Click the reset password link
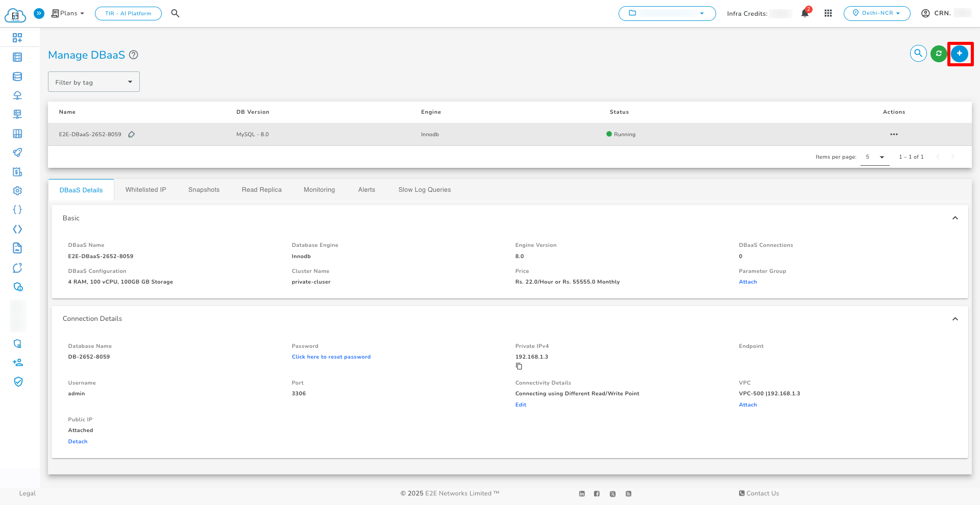The height and width of the screenshot is (505, 980). click(331, 357)
